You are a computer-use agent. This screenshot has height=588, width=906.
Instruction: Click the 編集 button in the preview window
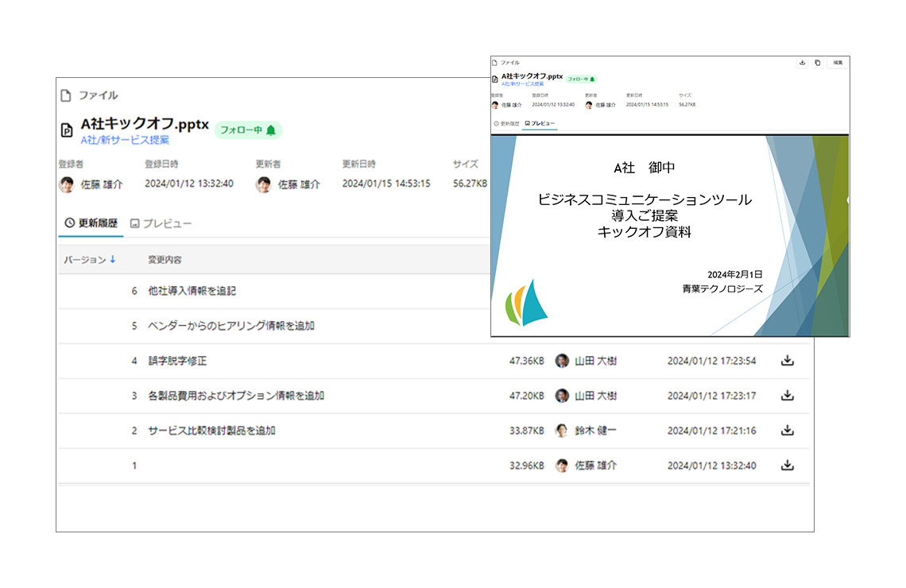pyautogui.click(x=837, y=63)
